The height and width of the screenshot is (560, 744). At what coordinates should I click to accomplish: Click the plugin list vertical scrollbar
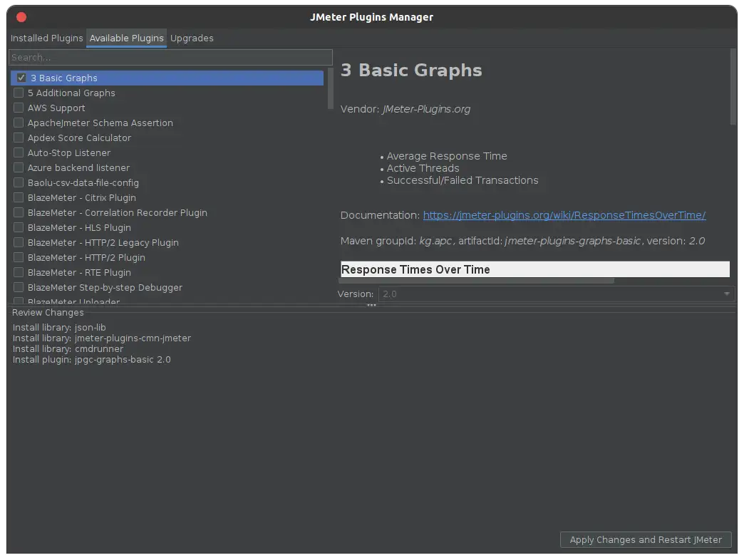click(x=330, y=89)
